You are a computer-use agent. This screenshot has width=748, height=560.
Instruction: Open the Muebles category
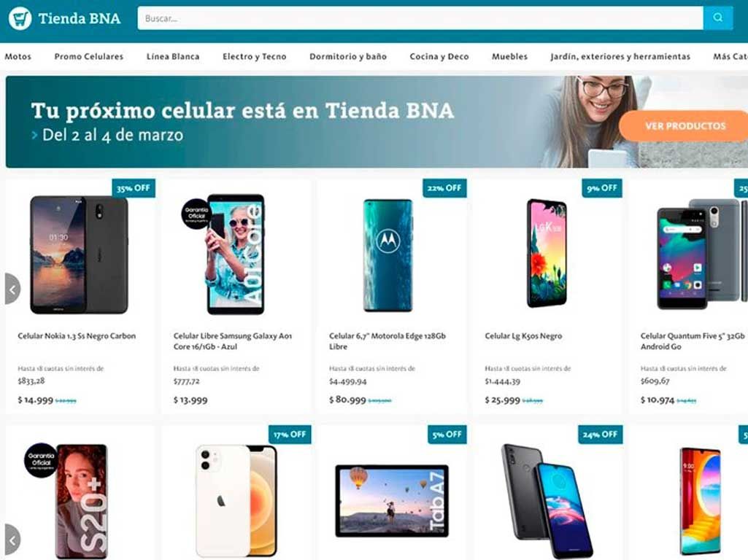point(509,56)
